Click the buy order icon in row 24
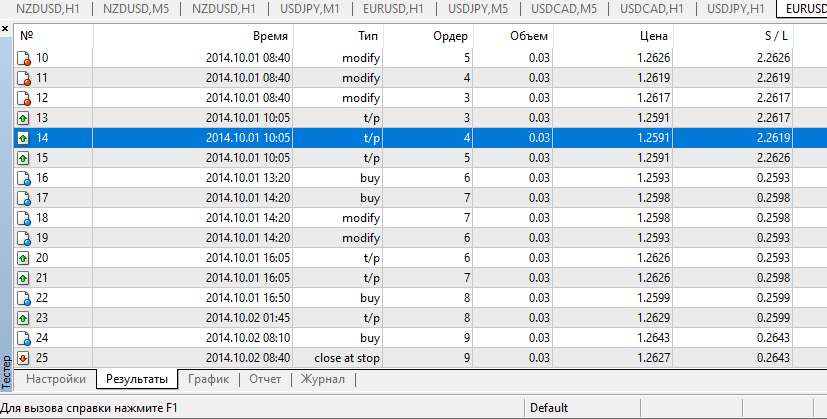 point(24,338)
